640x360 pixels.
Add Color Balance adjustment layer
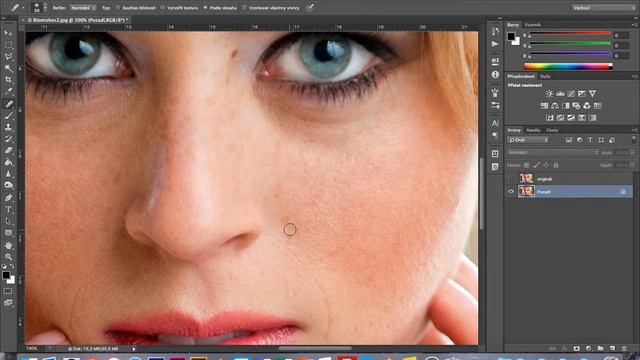(555, 106)
